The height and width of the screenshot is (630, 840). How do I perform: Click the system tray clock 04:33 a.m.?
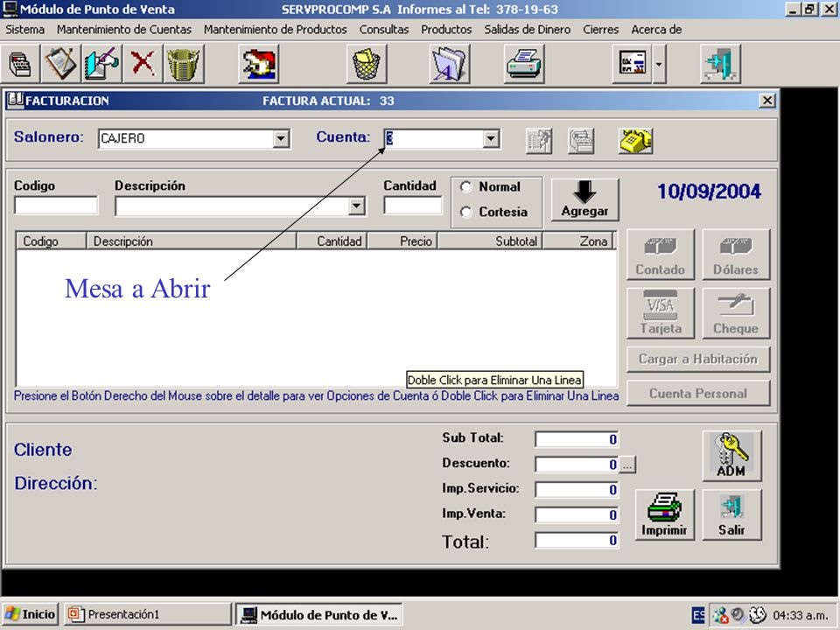tap(801, 615)
